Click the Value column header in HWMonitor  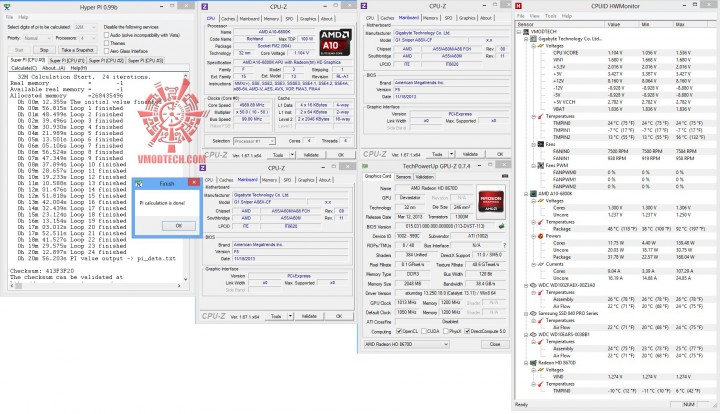click(x=622, y=24)
